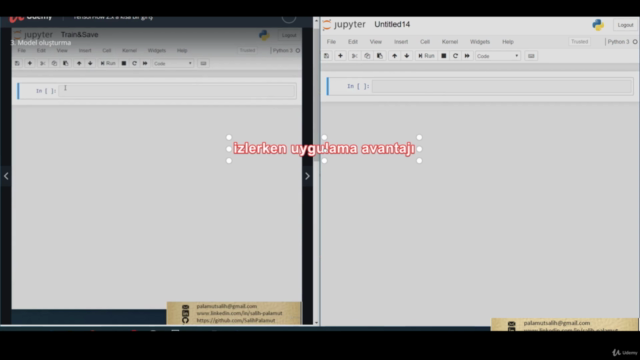Open Help menu in Untitled14 notebook
This screenshot has height=360, width=640.
[508, 42]
